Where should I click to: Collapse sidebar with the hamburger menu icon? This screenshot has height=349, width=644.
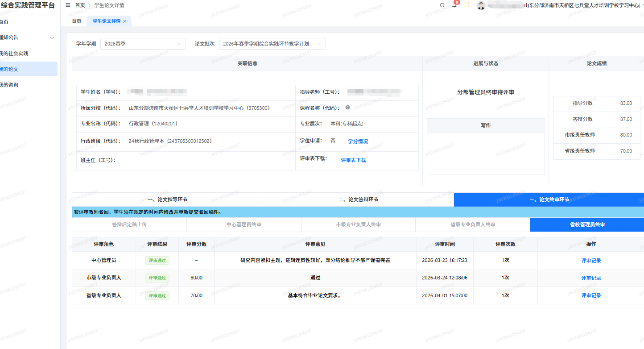pos(68,5)
